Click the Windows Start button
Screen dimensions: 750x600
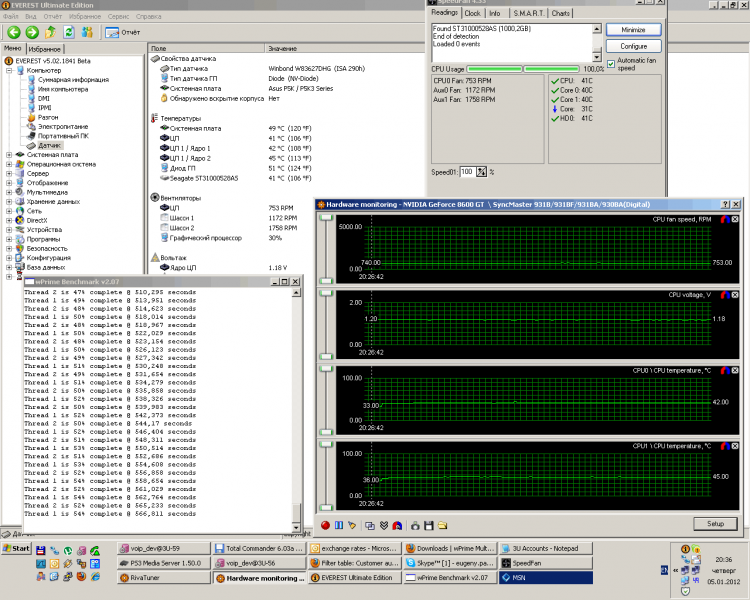pos(16,548)
